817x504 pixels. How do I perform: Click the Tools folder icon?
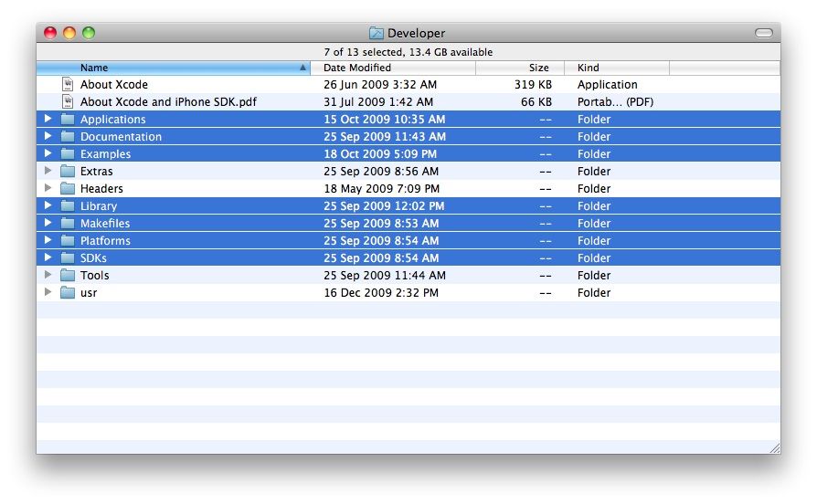tap(68, 276)
